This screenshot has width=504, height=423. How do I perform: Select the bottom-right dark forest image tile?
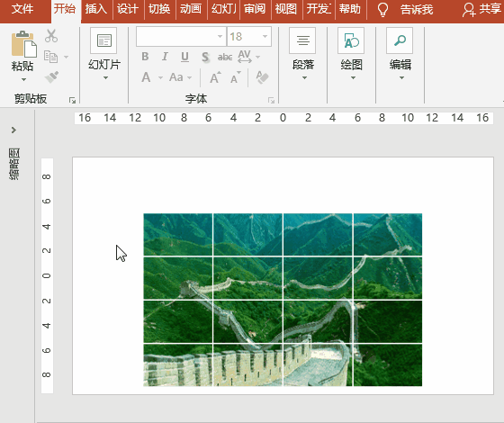[388, 365]
